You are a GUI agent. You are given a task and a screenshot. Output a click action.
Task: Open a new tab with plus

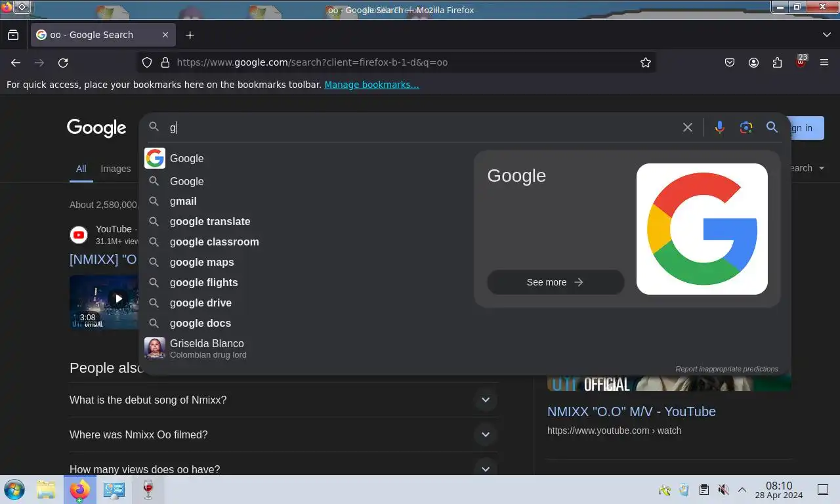click(x=190, y=35)
